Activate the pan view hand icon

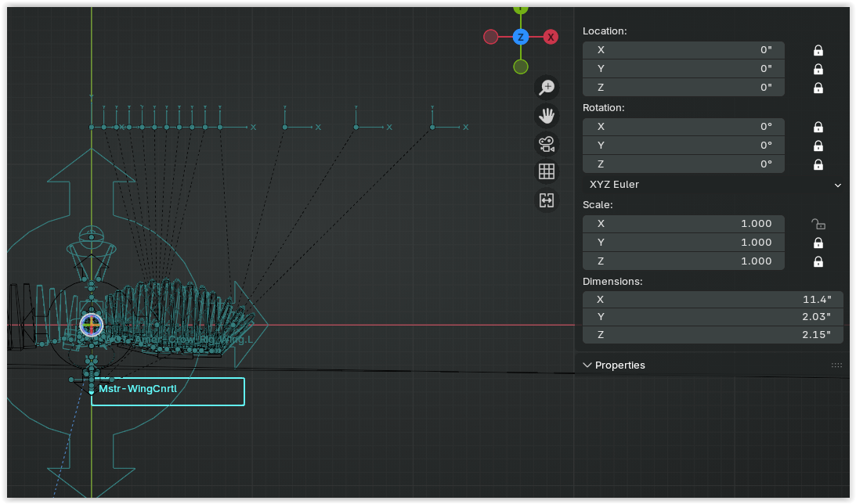point(547,116)
